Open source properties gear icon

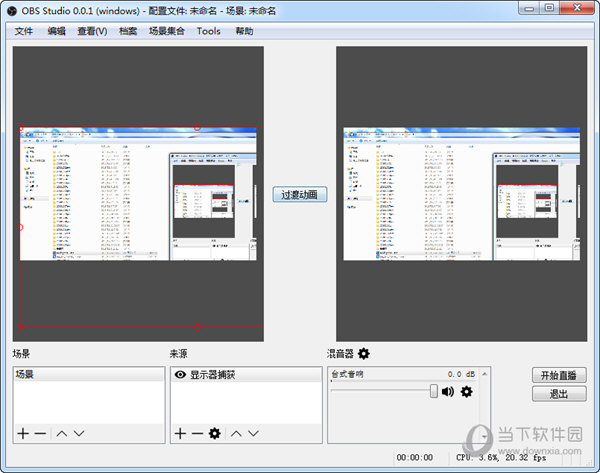coord(214,433)
